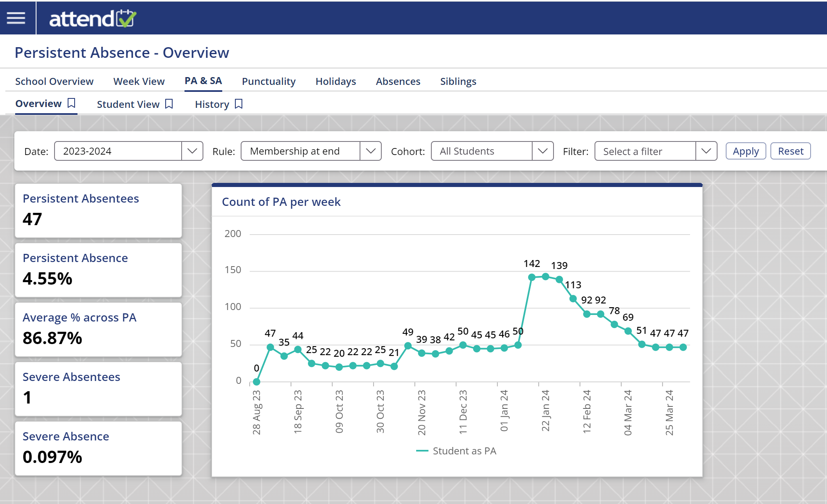Open the Siblings tab
The image size is (827, 504).
(x=458, y=81)
